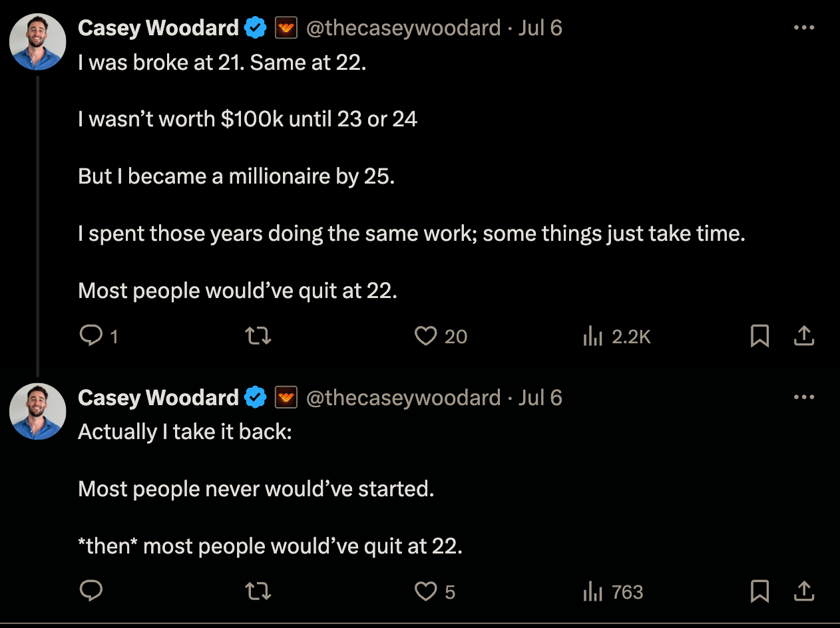Image resolution: width=840 pixels, height=628 pixels.
Task: Open more options menu on first tweet
Action: point(805,27)
